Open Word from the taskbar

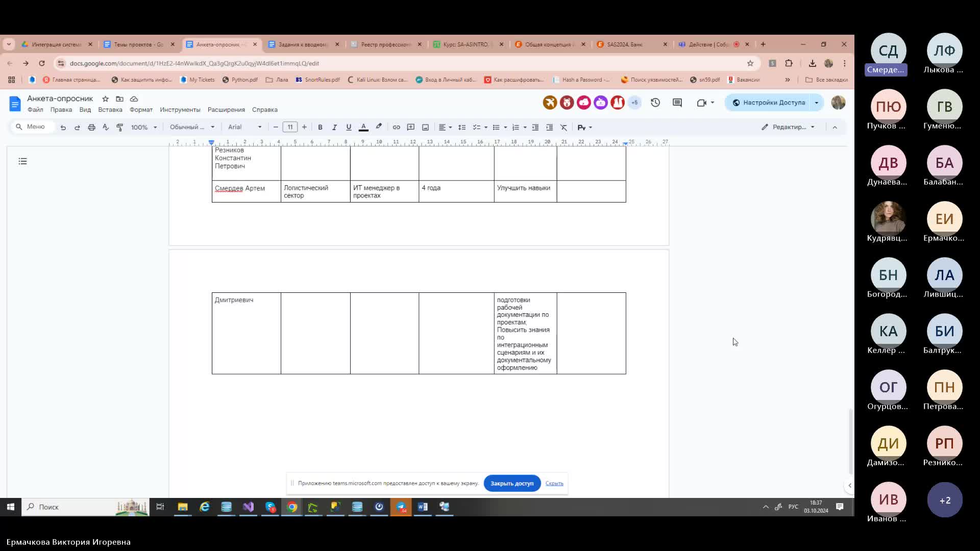tap(423, 507)
